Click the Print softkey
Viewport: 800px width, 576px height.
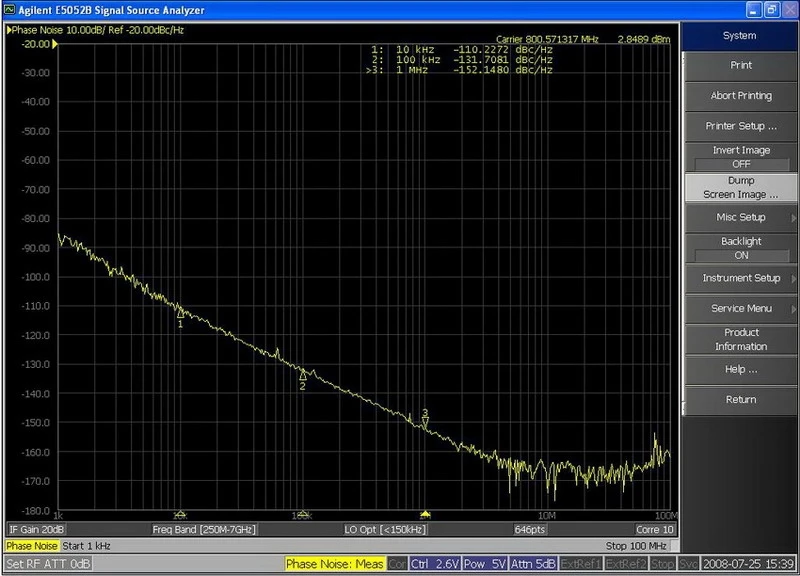[x=741, y=66]
